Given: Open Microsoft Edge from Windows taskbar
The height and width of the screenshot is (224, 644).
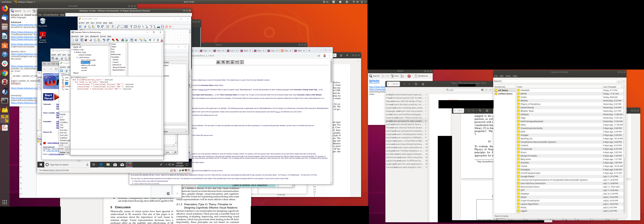Looking at the screenshot, I should (101, 165).
